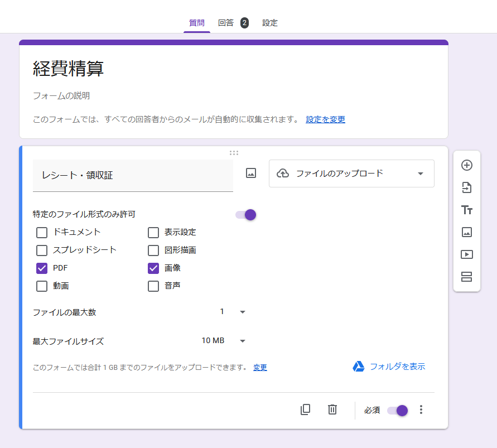Open the import questions panel
The width and height of the screenshot is (497, 448).
click(x=467, y=187)
